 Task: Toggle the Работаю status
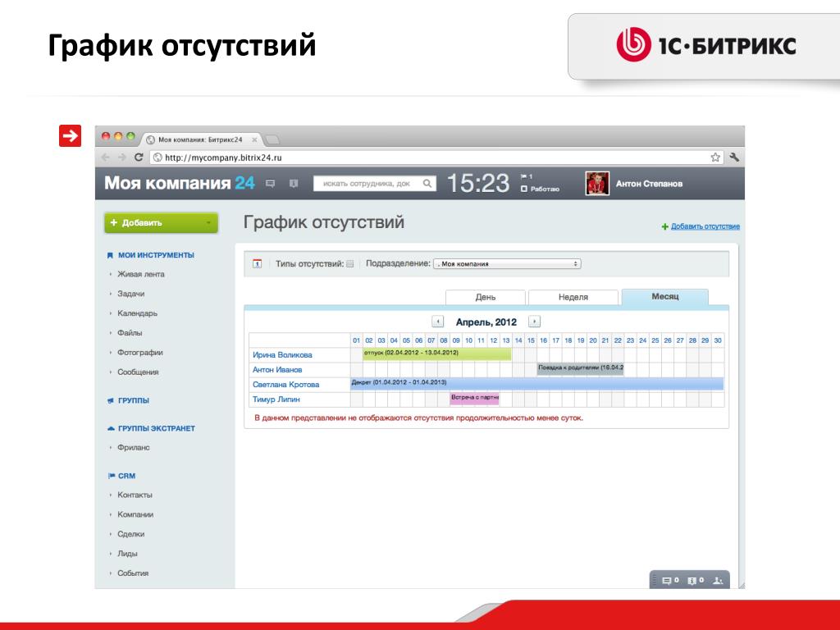540,189
